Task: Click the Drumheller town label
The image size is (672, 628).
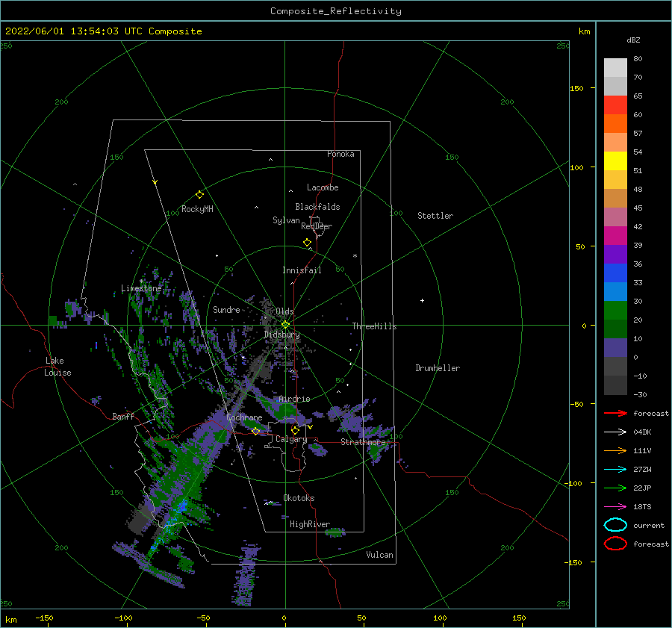Action: point(438,368)
